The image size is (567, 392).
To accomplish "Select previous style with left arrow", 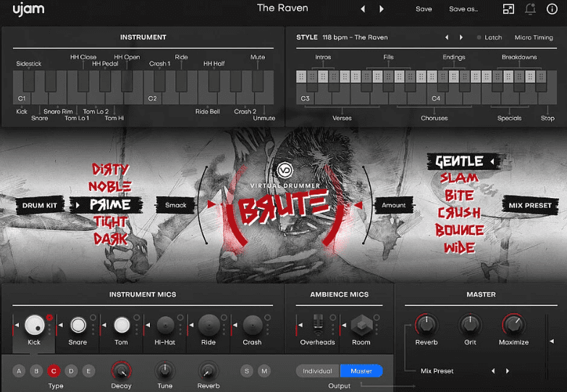I will 446,38.
